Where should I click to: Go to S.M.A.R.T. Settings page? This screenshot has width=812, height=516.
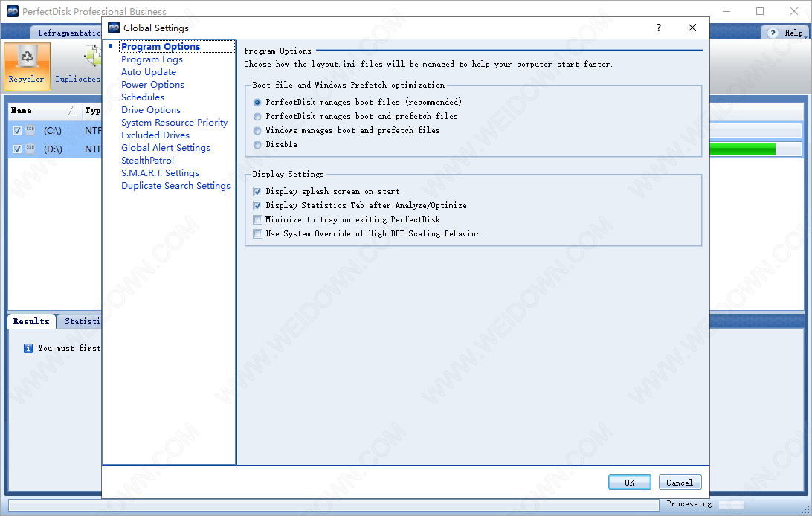160,173
